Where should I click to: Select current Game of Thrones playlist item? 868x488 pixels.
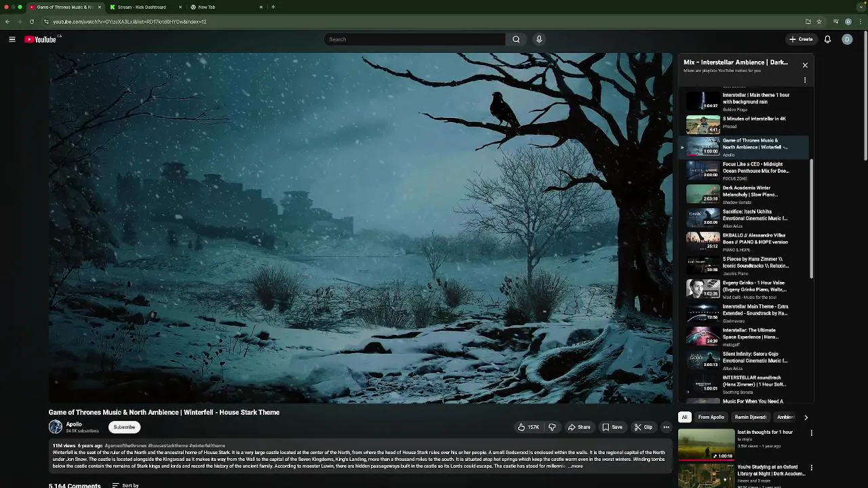(745, 147)
